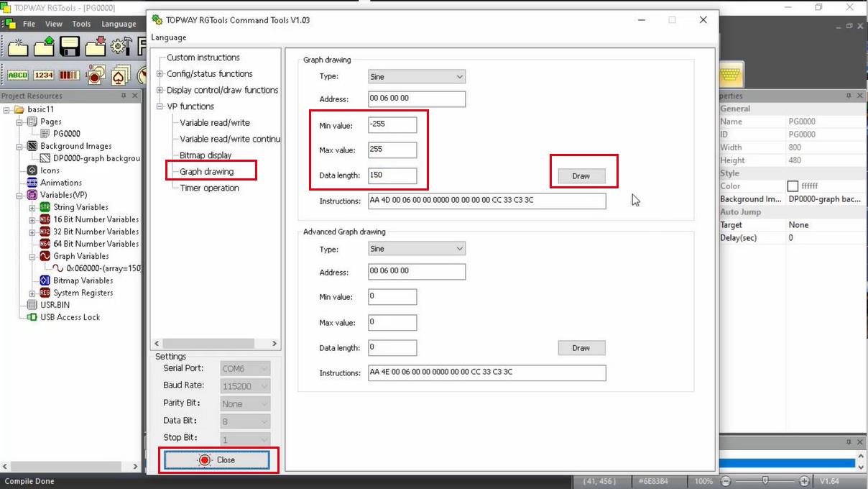Click the New Project folder icon

tap(17, 47)
